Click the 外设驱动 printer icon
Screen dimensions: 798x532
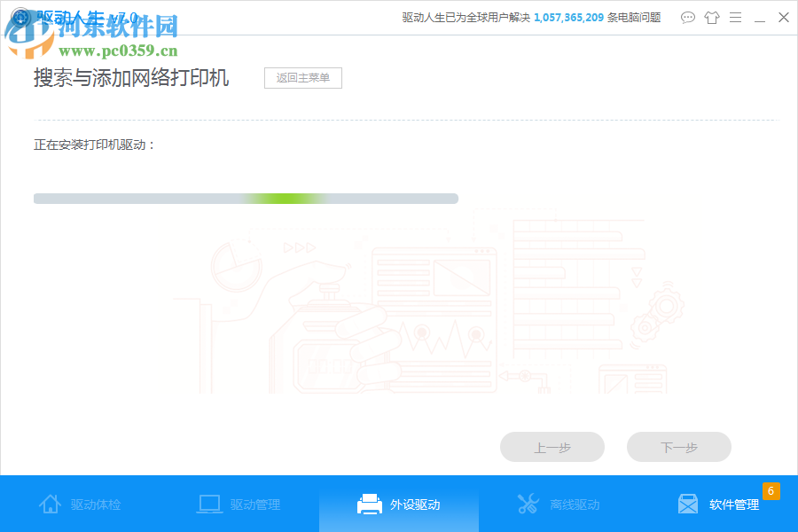click(x=369, y=503)
